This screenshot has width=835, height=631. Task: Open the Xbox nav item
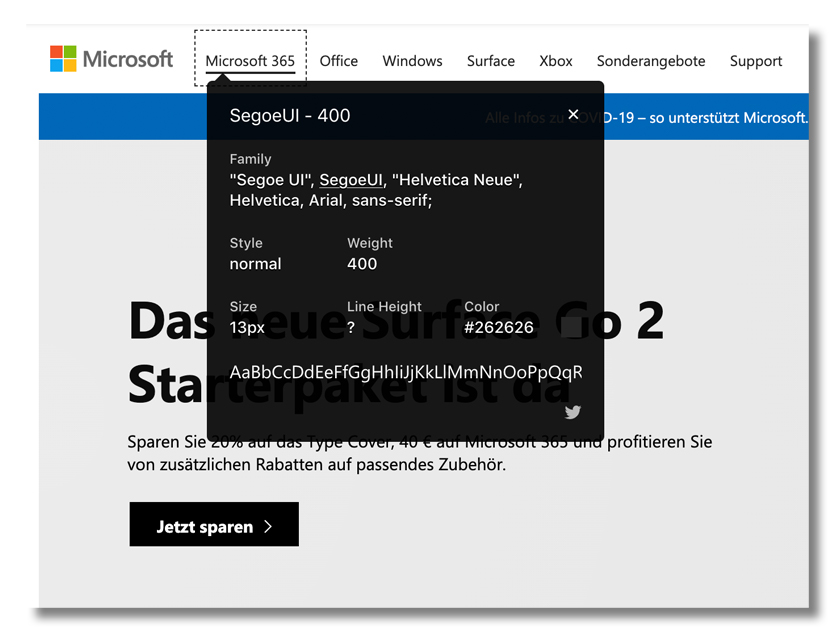tap(555, 61)
